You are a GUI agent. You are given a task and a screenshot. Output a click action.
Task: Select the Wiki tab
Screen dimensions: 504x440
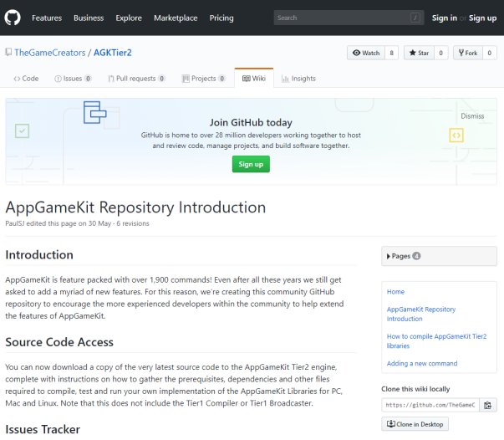coord(254,78)
